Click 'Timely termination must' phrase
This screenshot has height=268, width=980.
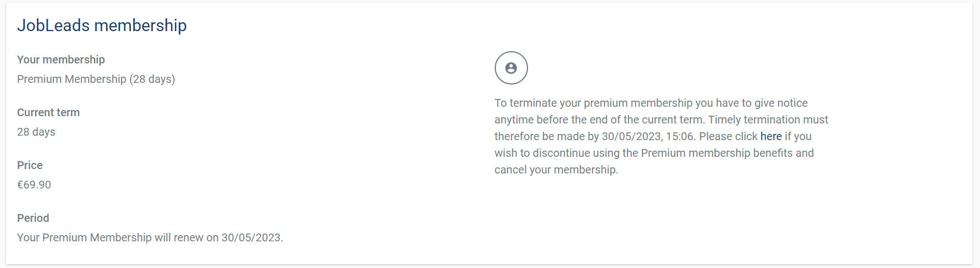pyautogui.click(x=768, y=120)
